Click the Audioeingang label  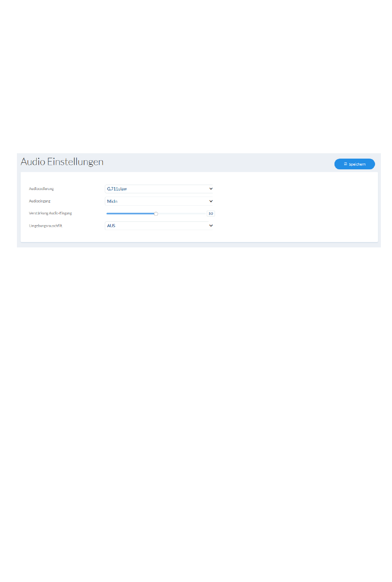click(x=40, y=201)
